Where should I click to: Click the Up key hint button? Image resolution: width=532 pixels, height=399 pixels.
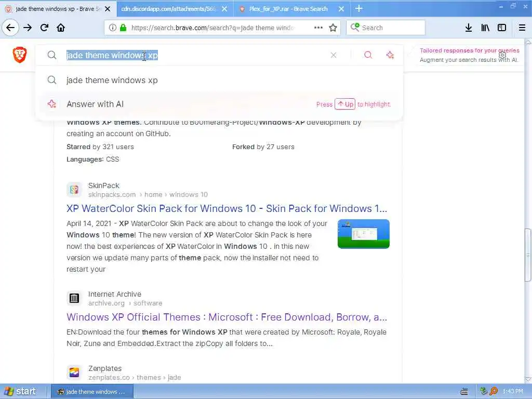click(345, 104)
